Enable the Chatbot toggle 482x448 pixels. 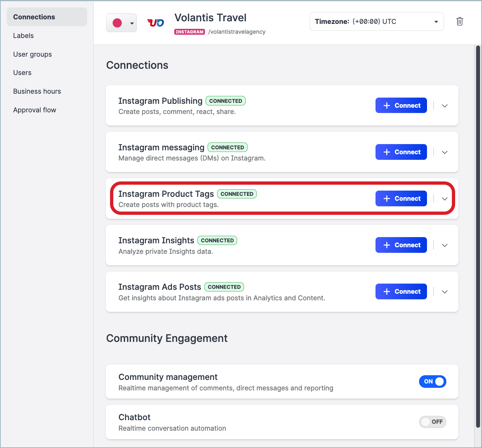(433, 422)
